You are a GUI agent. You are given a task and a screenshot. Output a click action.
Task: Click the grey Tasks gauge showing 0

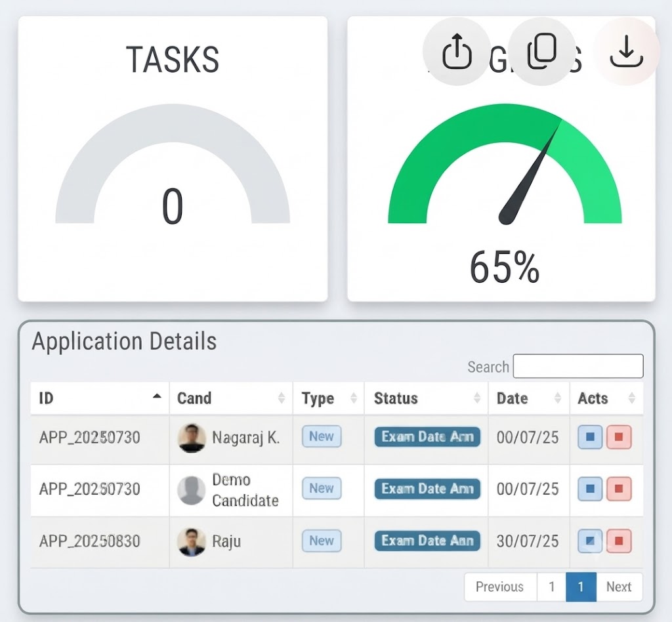tap(173, 163)
